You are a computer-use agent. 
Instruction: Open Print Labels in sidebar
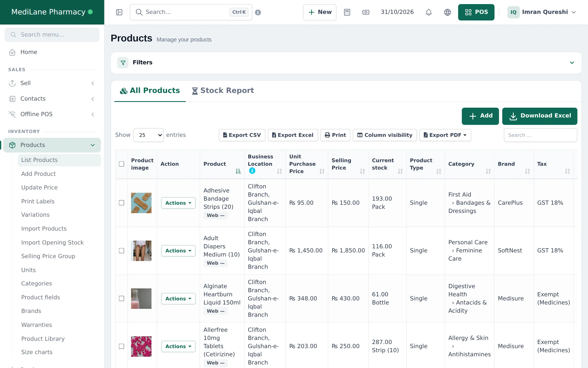tap(38, 201)
